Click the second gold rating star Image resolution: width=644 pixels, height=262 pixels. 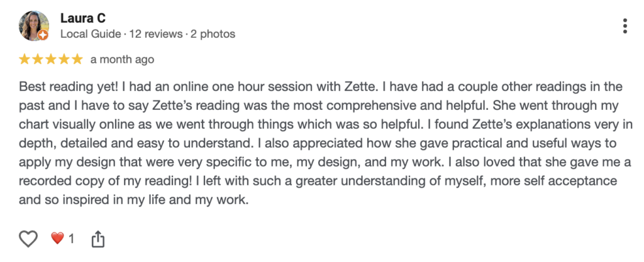pyautogui.click(x=38, y=60)
